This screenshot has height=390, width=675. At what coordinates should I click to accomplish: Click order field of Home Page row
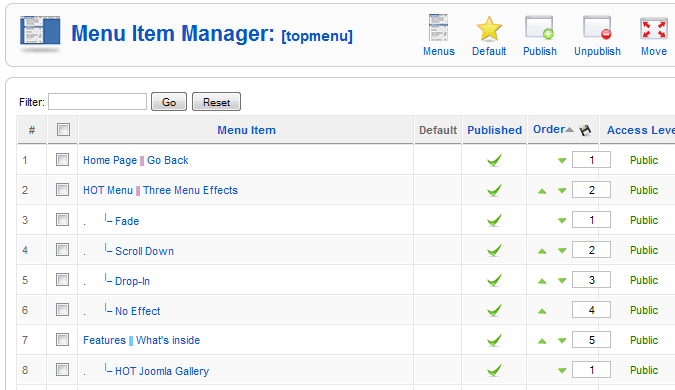(x=591, y=160)
